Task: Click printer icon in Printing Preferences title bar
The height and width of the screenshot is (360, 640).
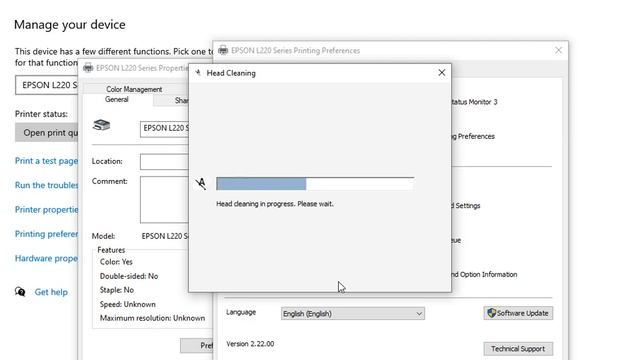Action: pos(223,50)
